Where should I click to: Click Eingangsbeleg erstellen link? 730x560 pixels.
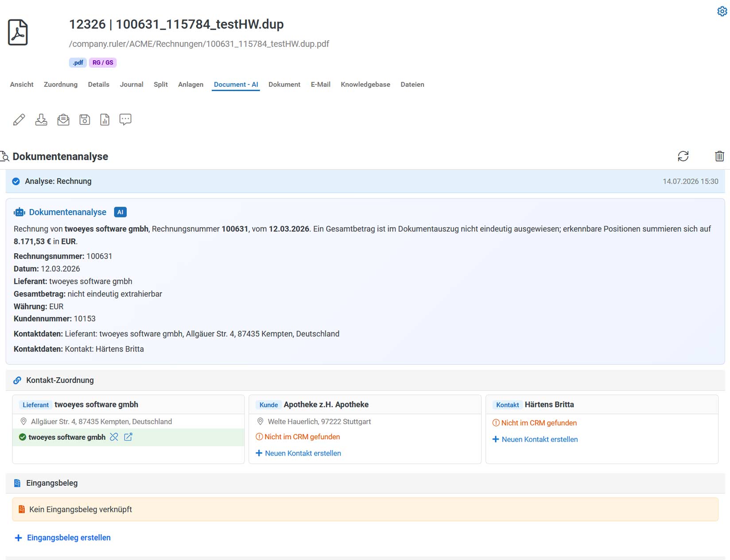[x=63, y=538]
